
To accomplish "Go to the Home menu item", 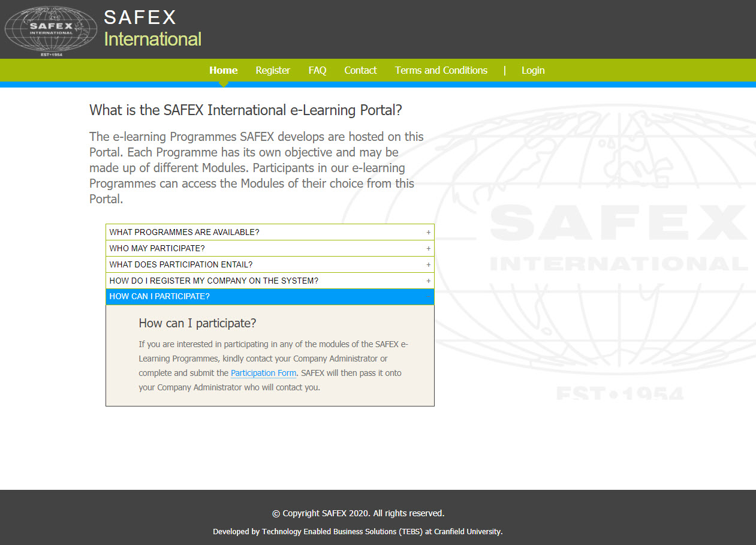I will tap(223, 70).
